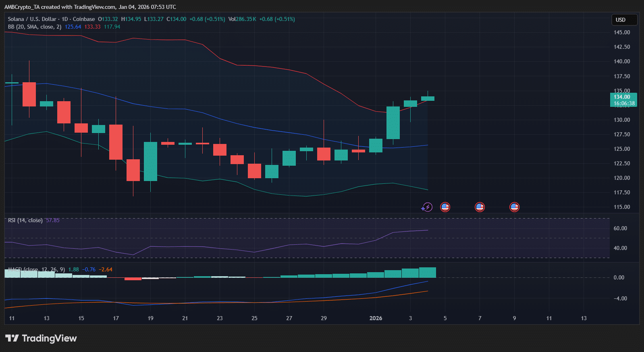Click the lightning bolt event marker icon

point(427,207)
